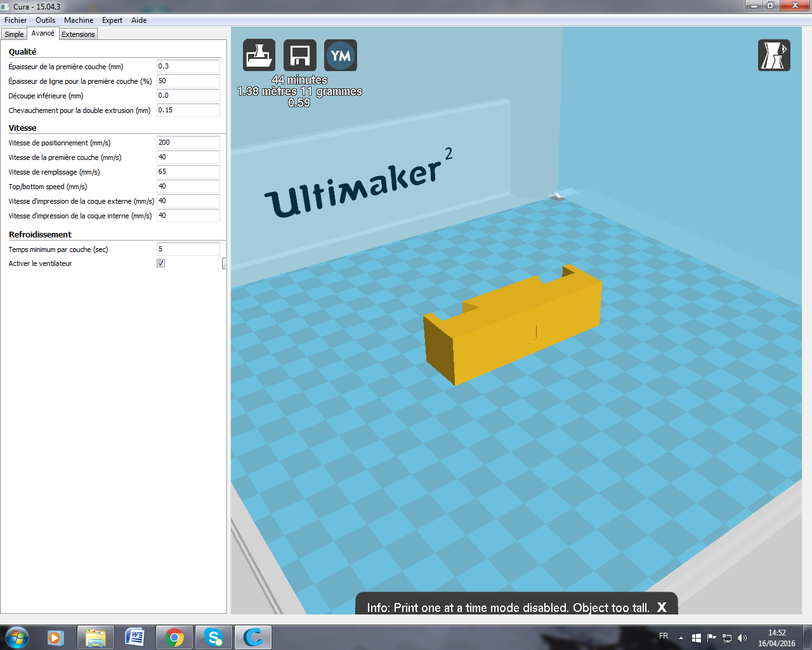This screenshot has width=812, height=650.
Task: Click the "1.38 mètres 11 grammes" text
Action: click(299, 91)
